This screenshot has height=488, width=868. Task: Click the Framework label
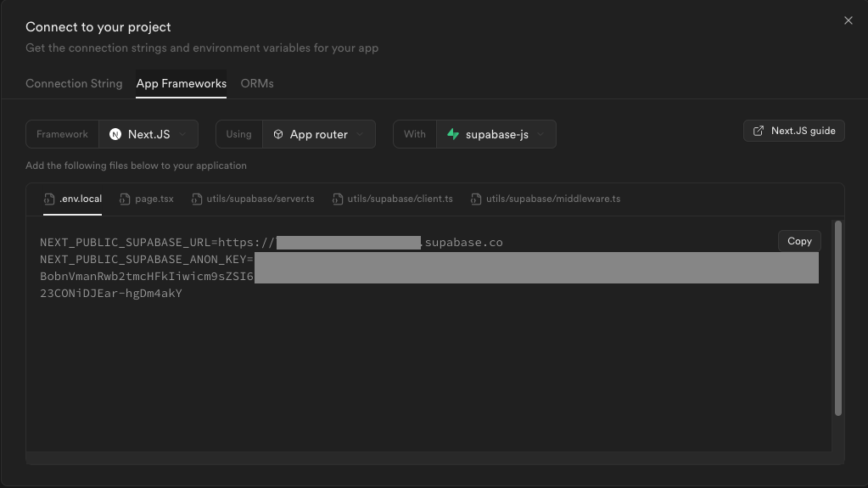(62, 134)
